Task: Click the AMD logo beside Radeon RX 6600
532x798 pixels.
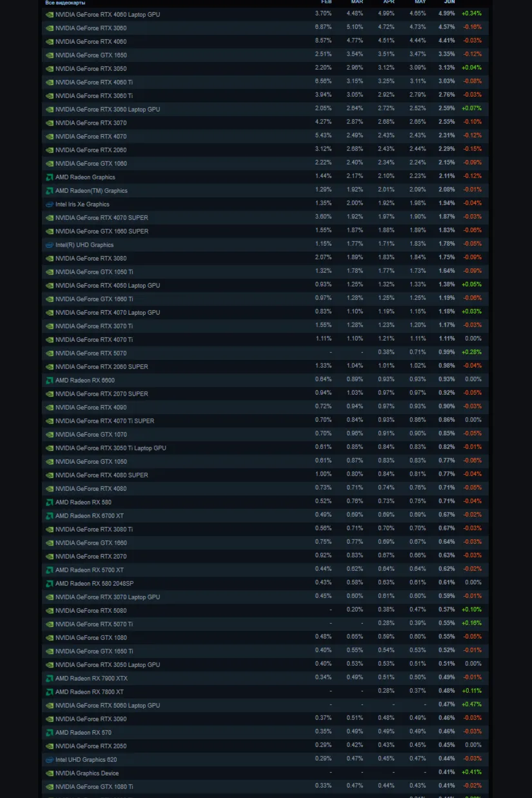Action: click(x=50, y=380)
